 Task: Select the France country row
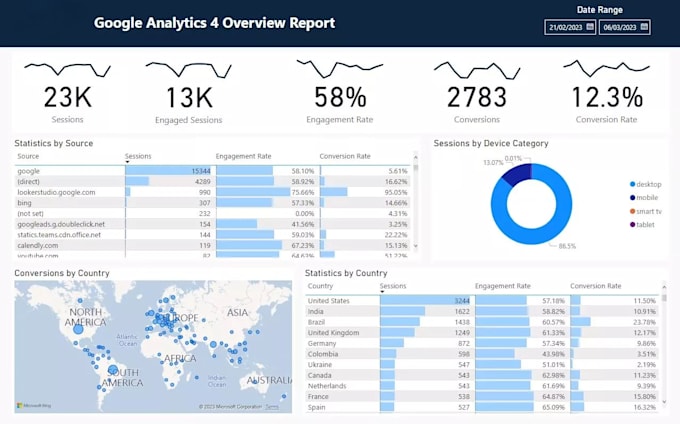pyautogui.click(x=482, y=396)
